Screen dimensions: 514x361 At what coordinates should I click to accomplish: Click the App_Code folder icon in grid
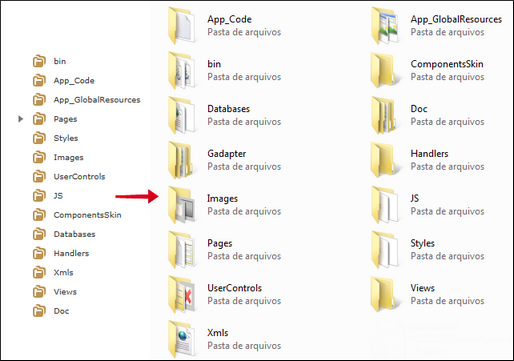(182, 25)
